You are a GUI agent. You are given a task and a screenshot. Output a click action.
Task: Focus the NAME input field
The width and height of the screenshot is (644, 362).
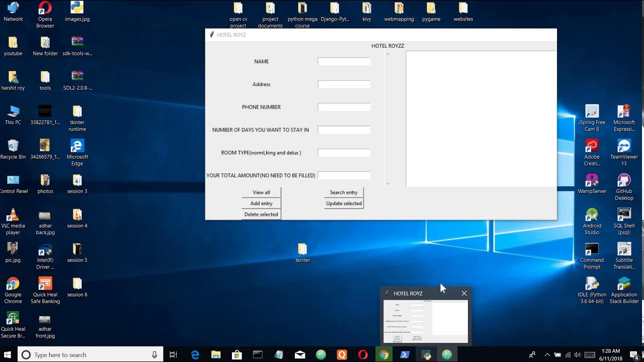click(344, 61)
